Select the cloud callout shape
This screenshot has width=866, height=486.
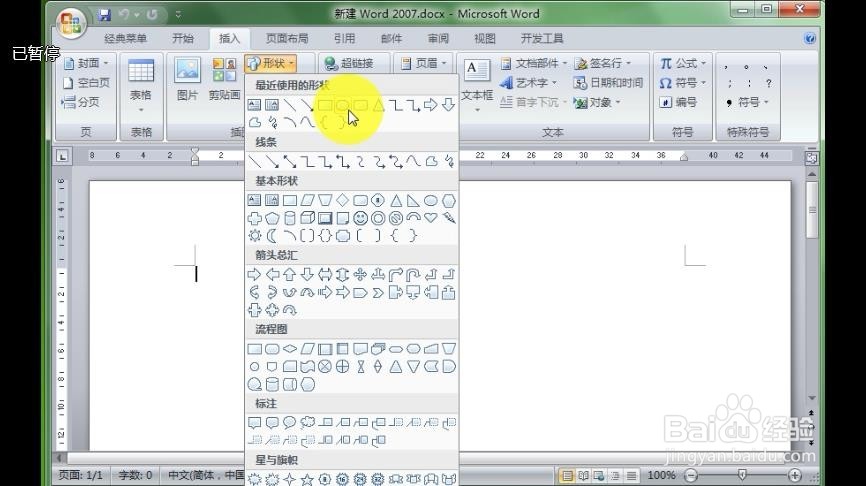tap(307, 423)
